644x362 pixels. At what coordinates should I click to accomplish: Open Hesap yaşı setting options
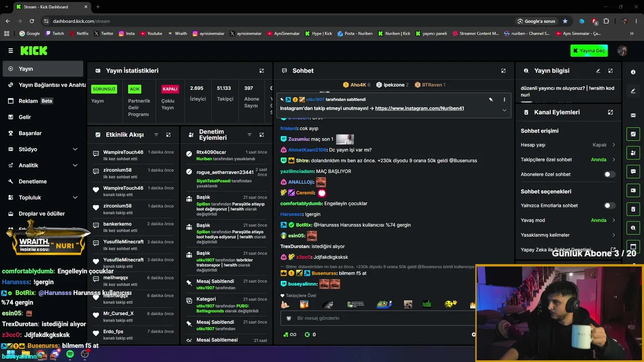click(x=568, y=145)
